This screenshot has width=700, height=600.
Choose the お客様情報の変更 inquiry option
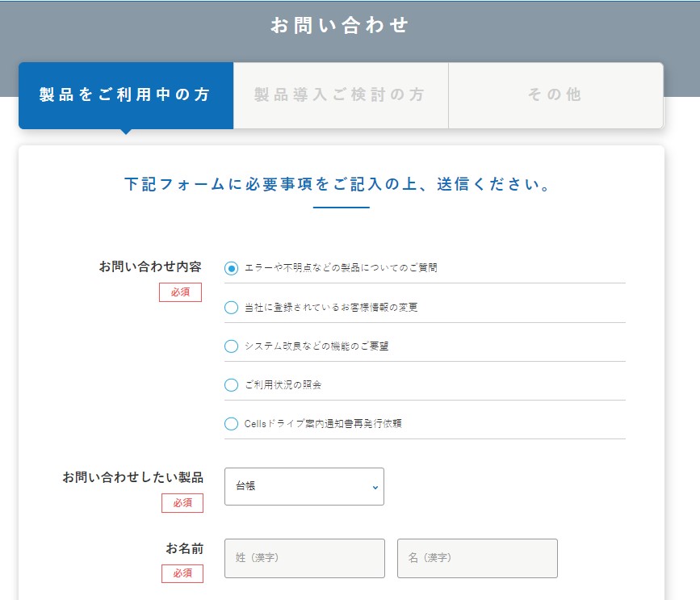(230, 307)
